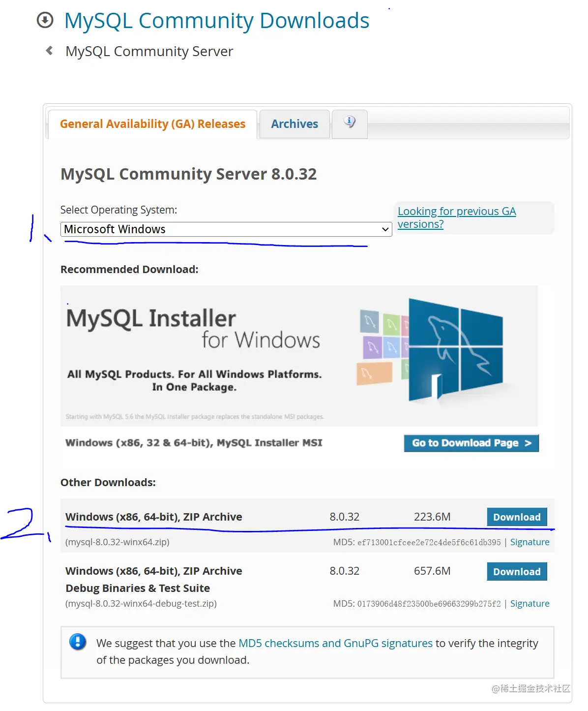Click the Recommended Download: heading
This screenshot has height=711, width=588.
pos(129,270)
